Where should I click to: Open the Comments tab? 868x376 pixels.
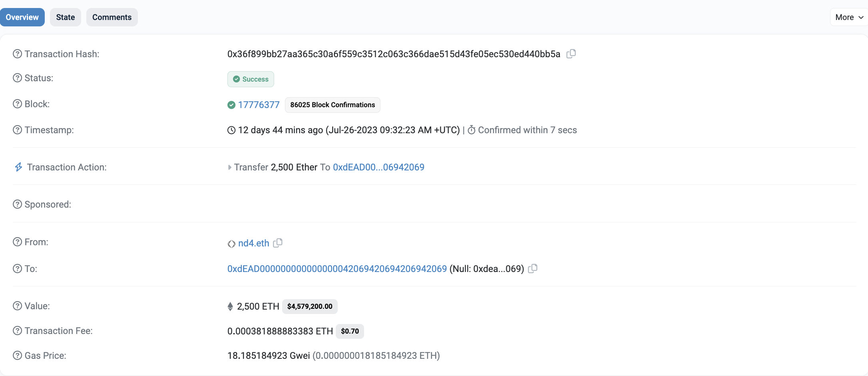point(112,17)
